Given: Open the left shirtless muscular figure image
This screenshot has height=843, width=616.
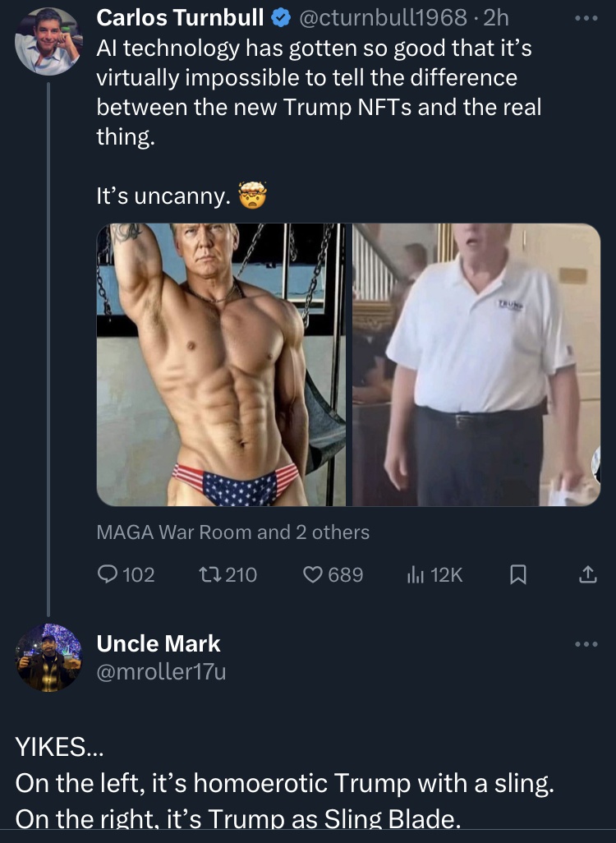Looking at the screenshot, I should [222, 365].
